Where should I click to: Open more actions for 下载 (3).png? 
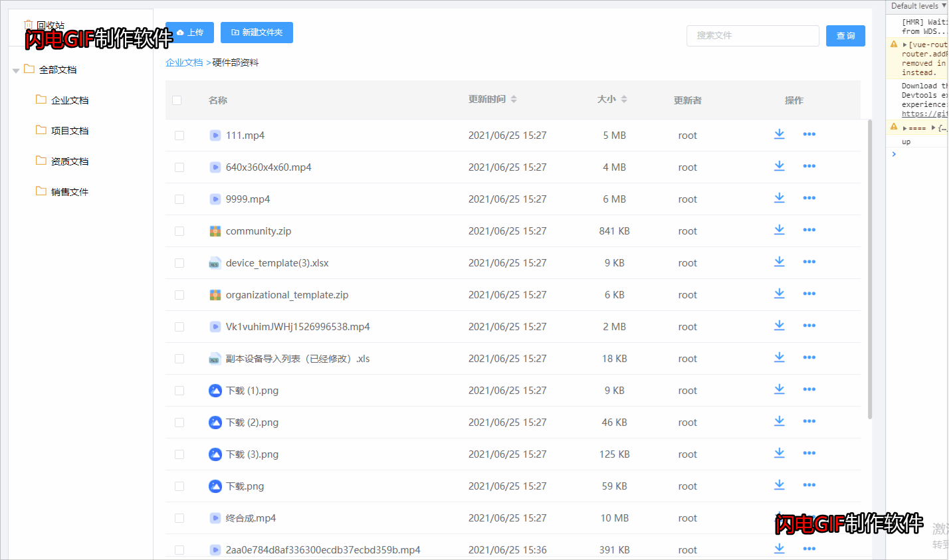(x=809, y=453)
